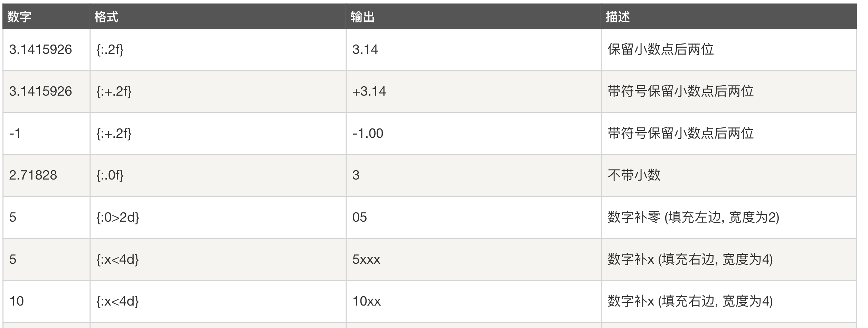Click the 格式 column header

tap(106, 17)
